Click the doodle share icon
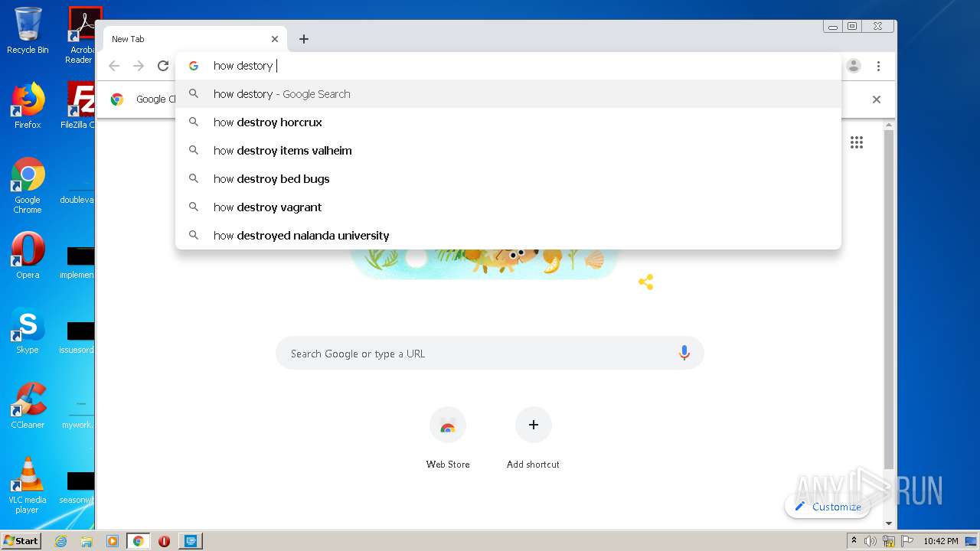 [646, 282]
